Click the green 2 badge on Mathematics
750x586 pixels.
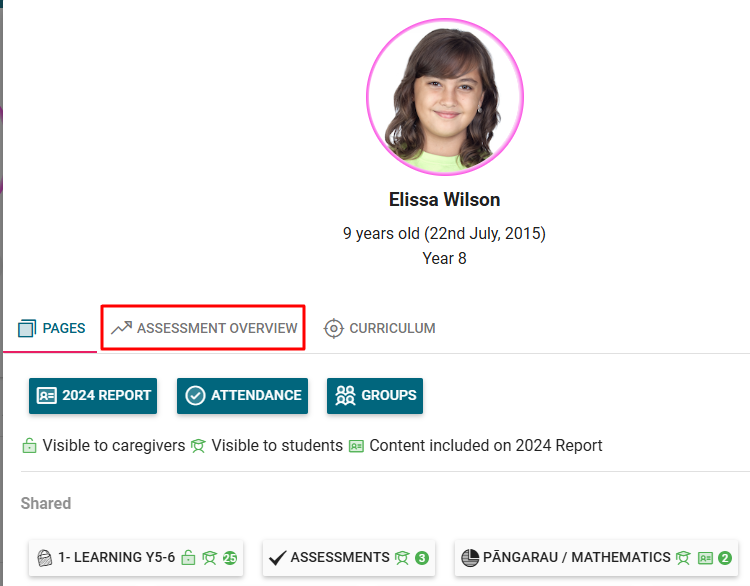tap(725, 558)
